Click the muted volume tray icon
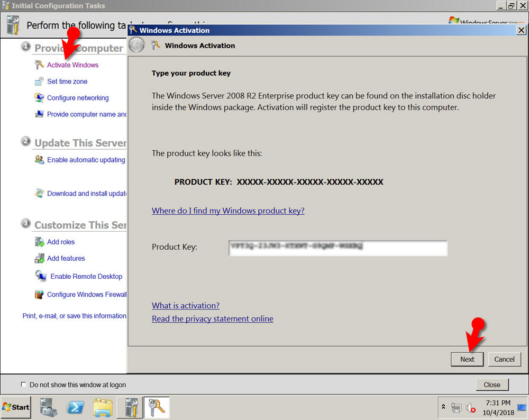 [470, 407]
